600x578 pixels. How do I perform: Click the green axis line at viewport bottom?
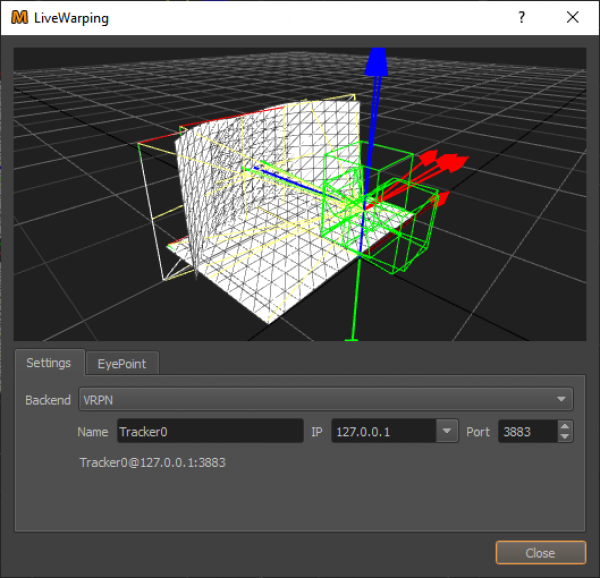(351, 310)
